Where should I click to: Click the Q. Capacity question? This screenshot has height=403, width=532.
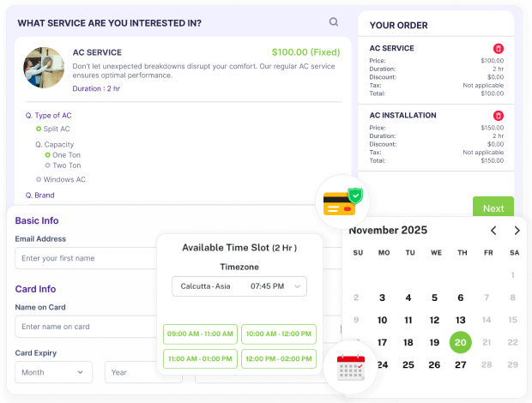coord(55,145)
